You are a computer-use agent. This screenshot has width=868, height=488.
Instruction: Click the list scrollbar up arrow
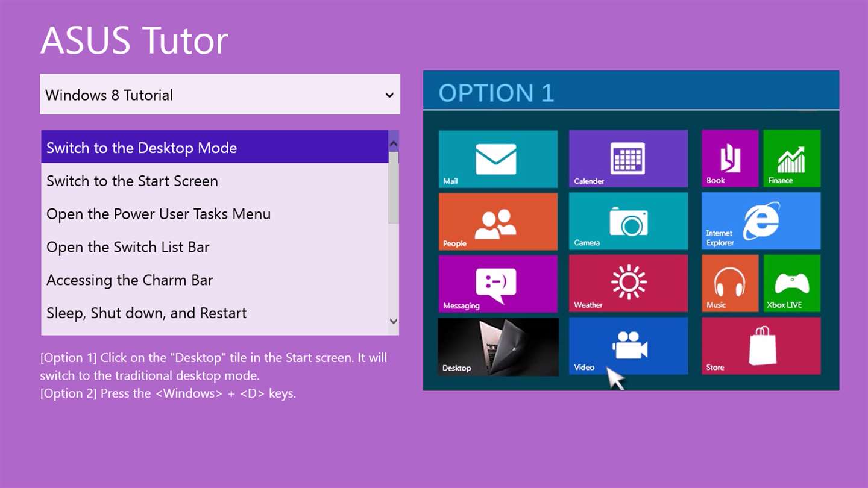394,143
